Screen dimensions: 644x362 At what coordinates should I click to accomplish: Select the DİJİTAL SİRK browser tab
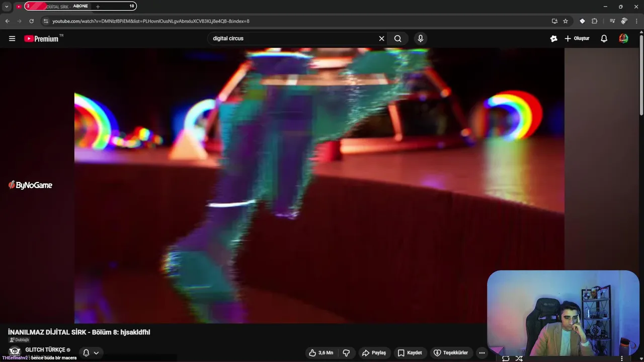tap(52, 7)
